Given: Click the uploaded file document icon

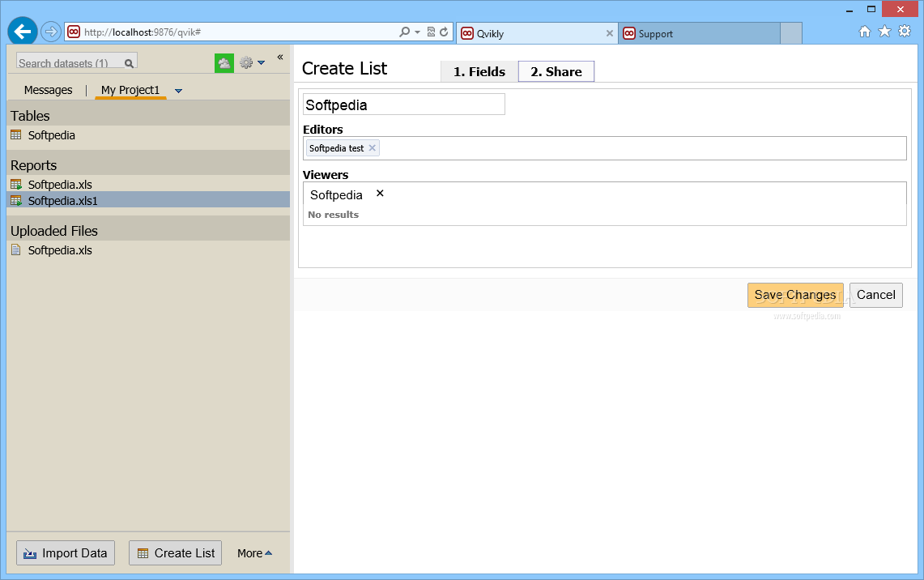Looking at the screenshot, I should tap(16, 250).
